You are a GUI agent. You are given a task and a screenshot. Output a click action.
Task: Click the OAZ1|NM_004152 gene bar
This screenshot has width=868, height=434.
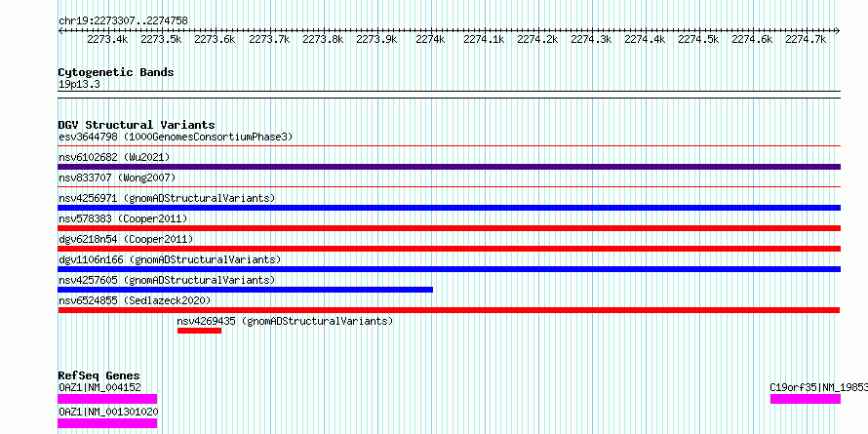pos(107,399)
